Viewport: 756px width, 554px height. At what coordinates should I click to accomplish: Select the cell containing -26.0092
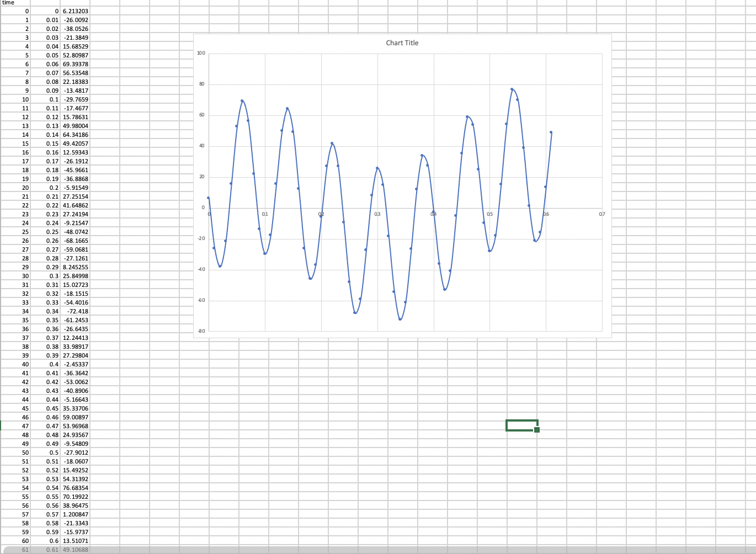[76, 20]
